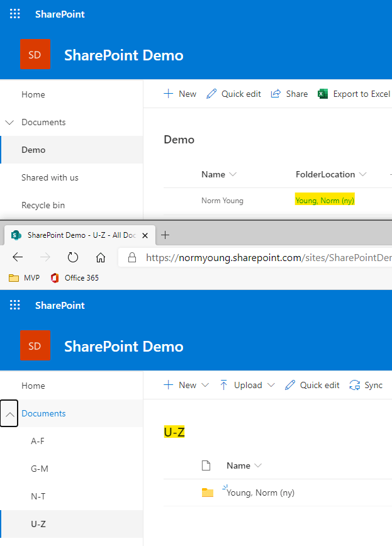Reload the page with the browser refresh button
Viewport: 392px width, 546px height.
[73, 257]
